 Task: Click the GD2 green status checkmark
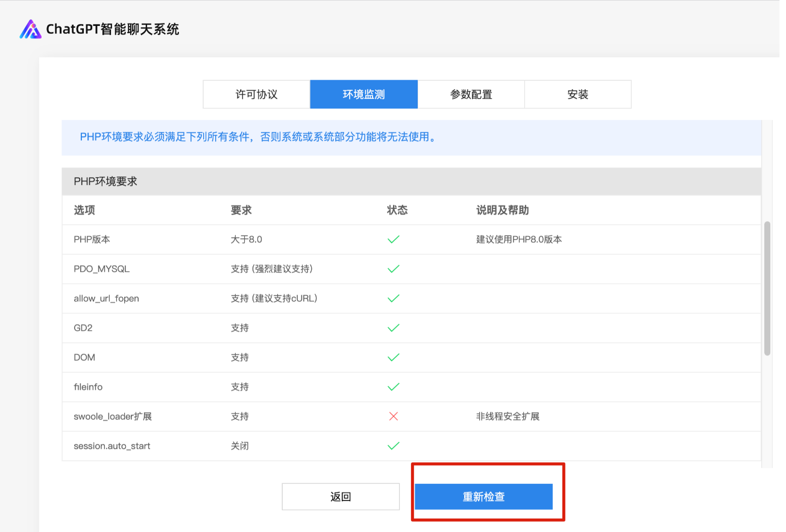pos(394,328)
